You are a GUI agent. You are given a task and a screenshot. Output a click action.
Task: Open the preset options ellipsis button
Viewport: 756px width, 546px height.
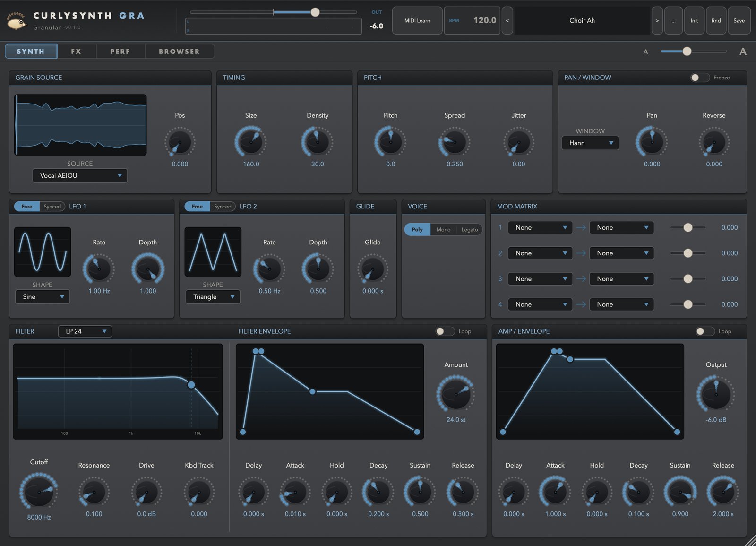pyautogui.click(x=673, y=20)
